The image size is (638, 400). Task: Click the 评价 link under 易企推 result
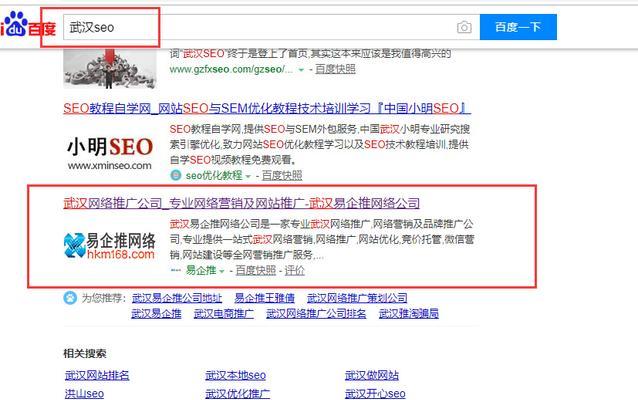[x=295, y=271]
